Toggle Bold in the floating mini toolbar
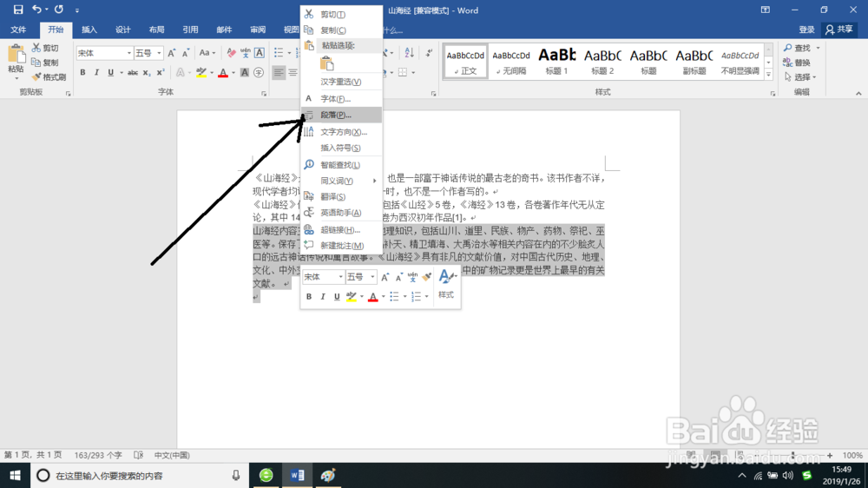 (309, 297)
